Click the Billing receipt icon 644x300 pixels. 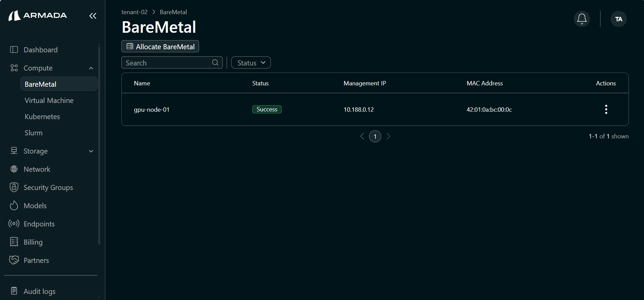point(14,242)
